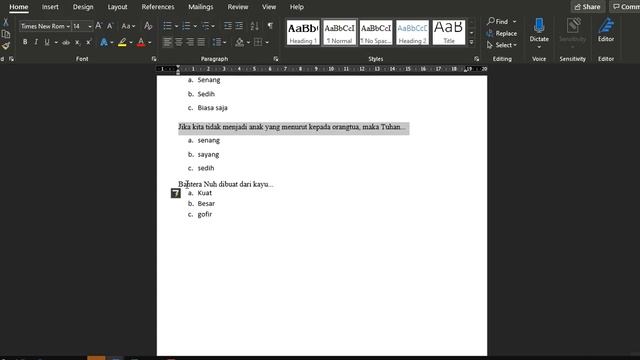Open Paragraph dialog launcher
The width and height of the screenshot is (640, 360).
point(276,59)
